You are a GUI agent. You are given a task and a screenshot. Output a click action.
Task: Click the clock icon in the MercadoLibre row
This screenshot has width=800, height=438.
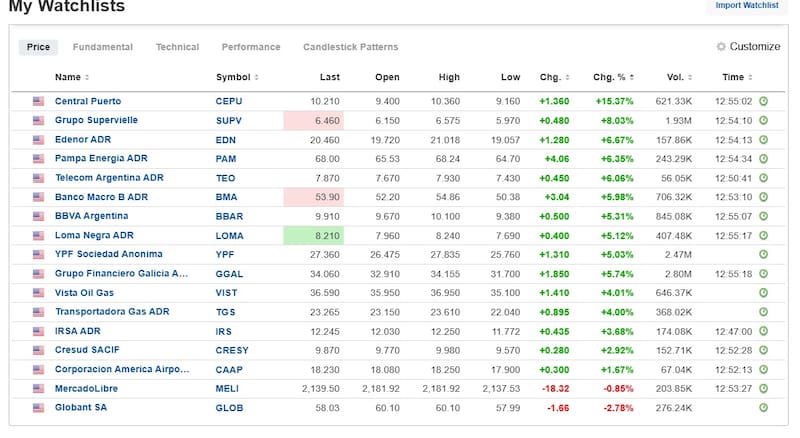point(763,388)
